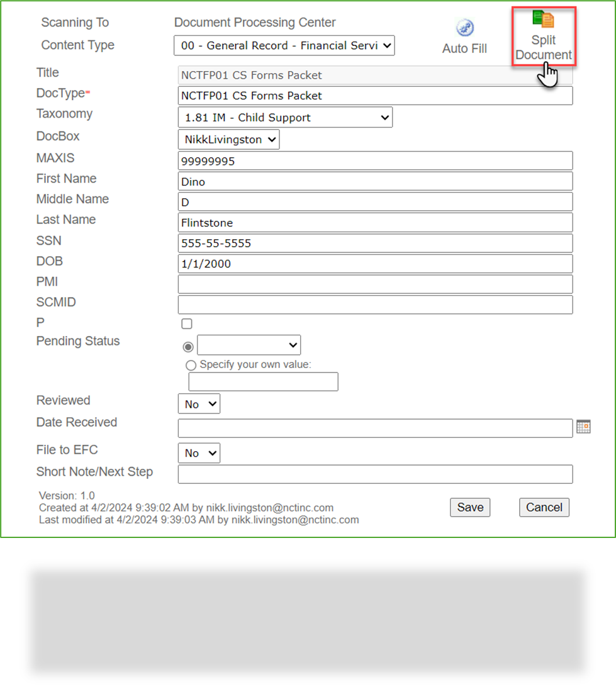Select the MAXIS number field
The image size is (616, 689).
[x=375, y=160]
